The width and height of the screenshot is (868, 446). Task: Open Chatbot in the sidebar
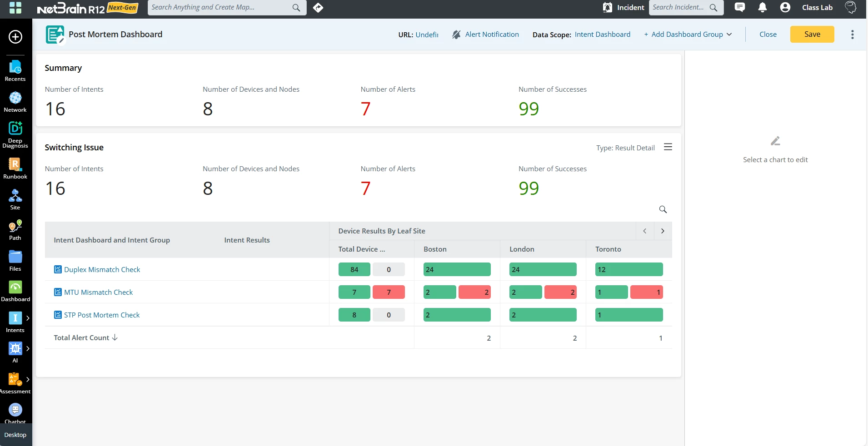click(15, 413)
